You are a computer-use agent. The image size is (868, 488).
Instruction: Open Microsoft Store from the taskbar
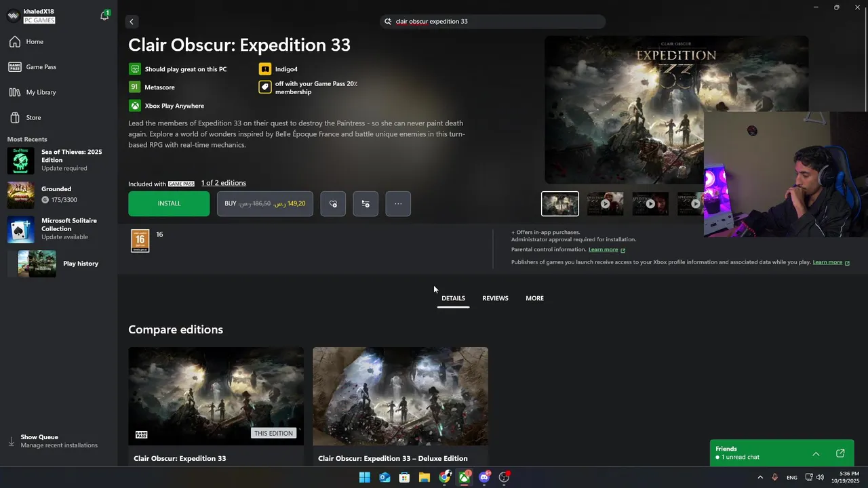point(404,477)
